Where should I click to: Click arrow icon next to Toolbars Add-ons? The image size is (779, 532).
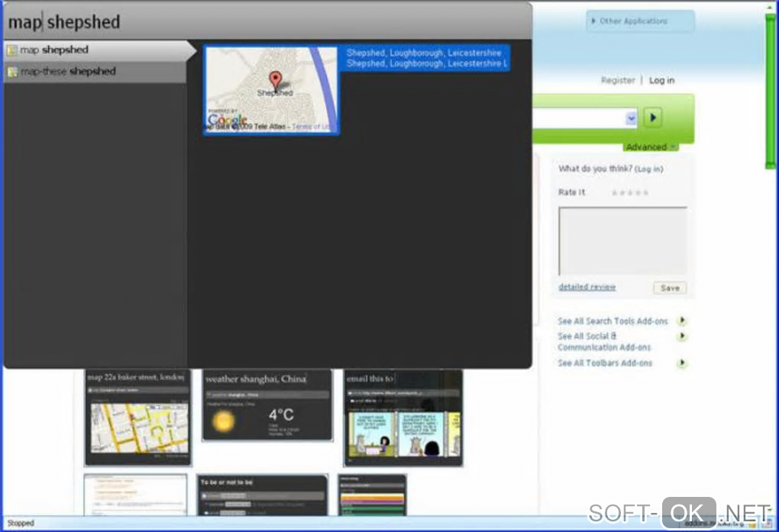point(682,363)
